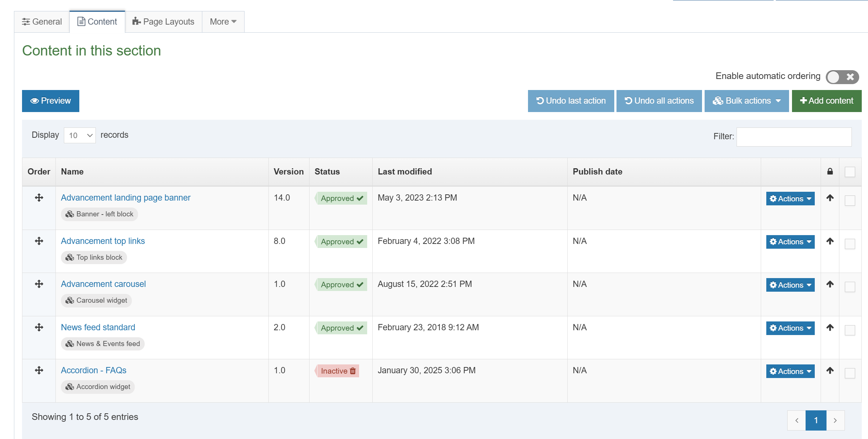Click the Undo last action button

(x=571, y=101)
